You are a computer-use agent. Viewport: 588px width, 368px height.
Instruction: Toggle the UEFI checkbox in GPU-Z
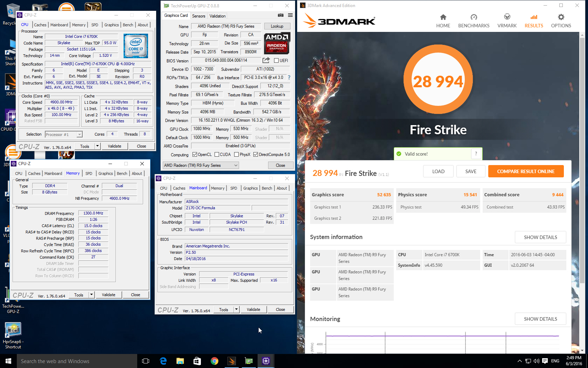(276, 61)
